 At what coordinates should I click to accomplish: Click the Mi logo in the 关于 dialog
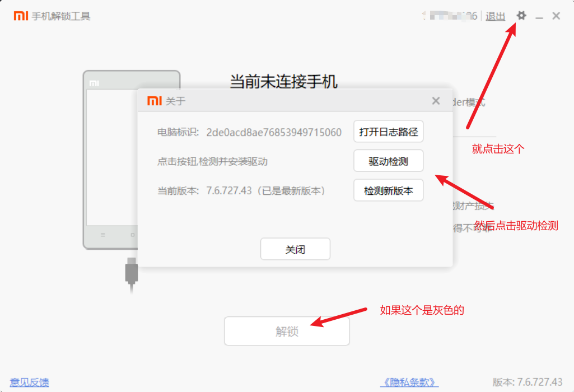pyautogui.click(x=154, y=101)
